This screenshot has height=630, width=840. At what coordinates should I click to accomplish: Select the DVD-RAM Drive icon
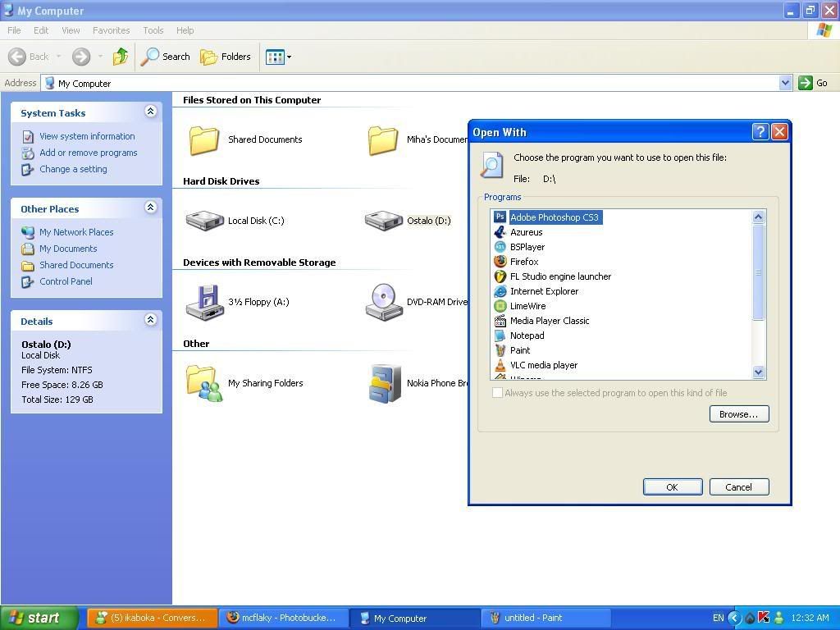[384, 302]
